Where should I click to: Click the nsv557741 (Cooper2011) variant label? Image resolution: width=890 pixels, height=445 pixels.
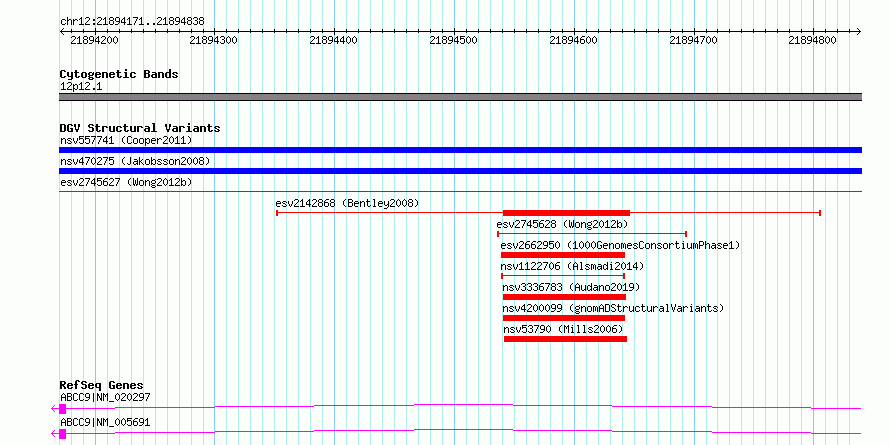coord(126,140)
